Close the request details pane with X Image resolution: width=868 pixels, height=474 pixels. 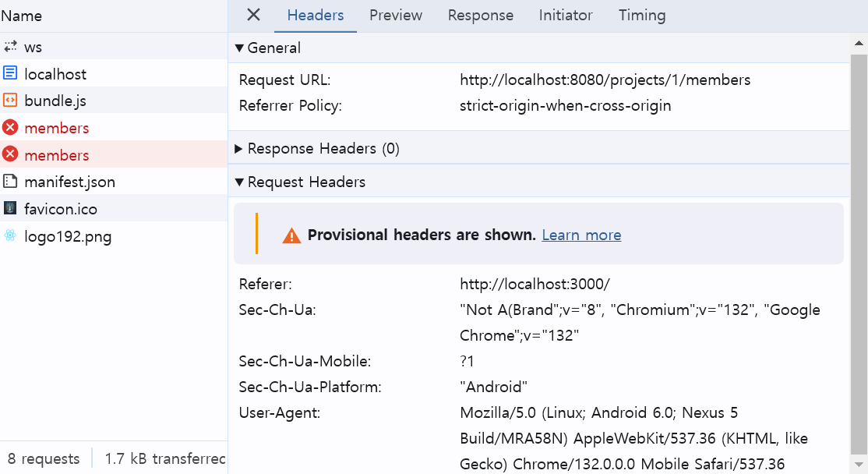pos(252,15)
